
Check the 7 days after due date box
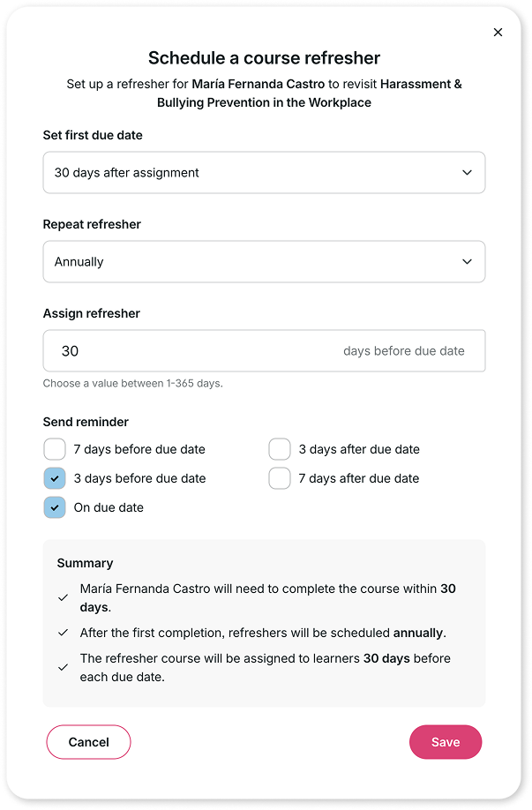pos(280,478)
